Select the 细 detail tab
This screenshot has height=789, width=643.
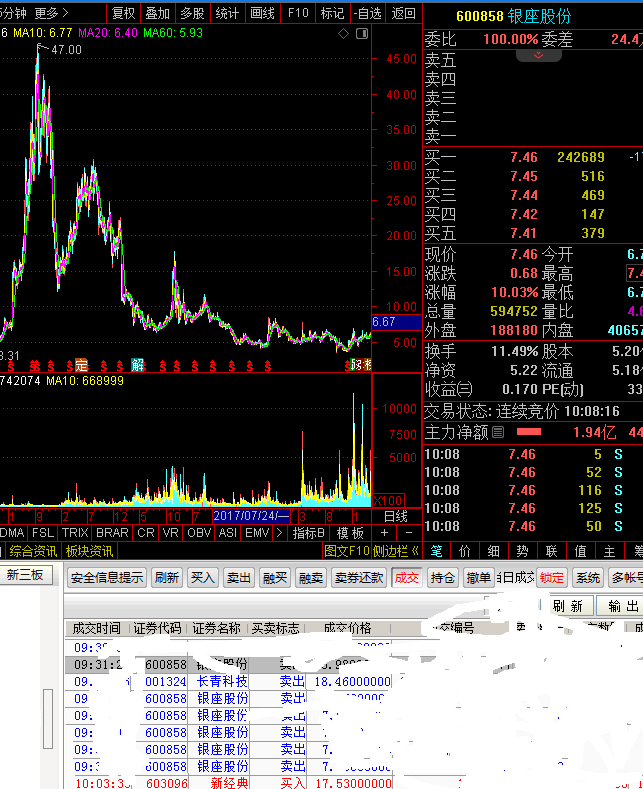494,551
